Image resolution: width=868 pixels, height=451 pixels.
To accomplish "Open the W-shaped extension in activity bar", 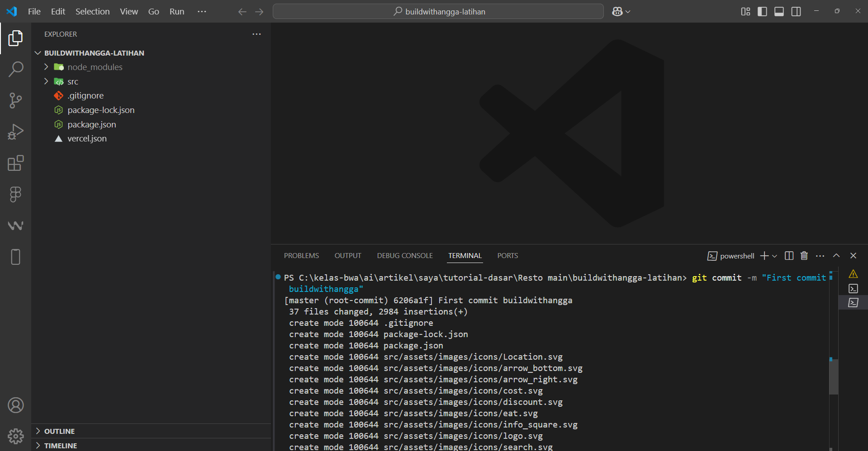I will pyautogui.click(x=15, y=225).
